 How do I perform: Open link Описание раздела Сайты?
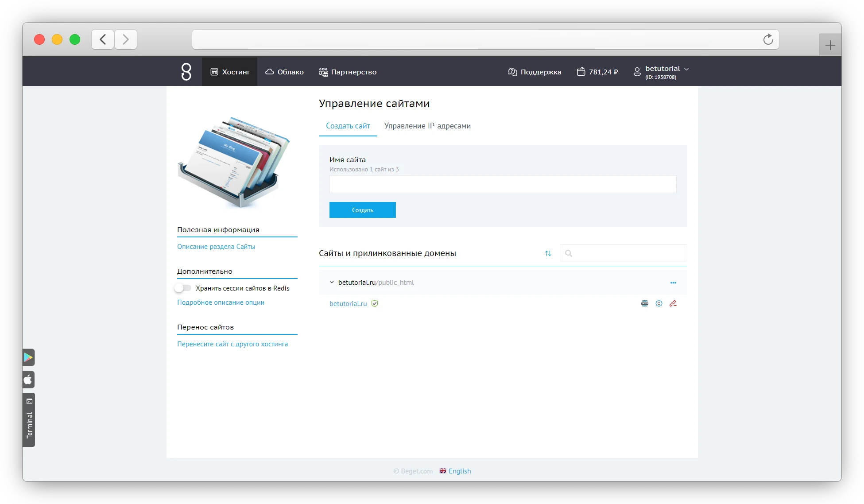(x=216, y=247)
